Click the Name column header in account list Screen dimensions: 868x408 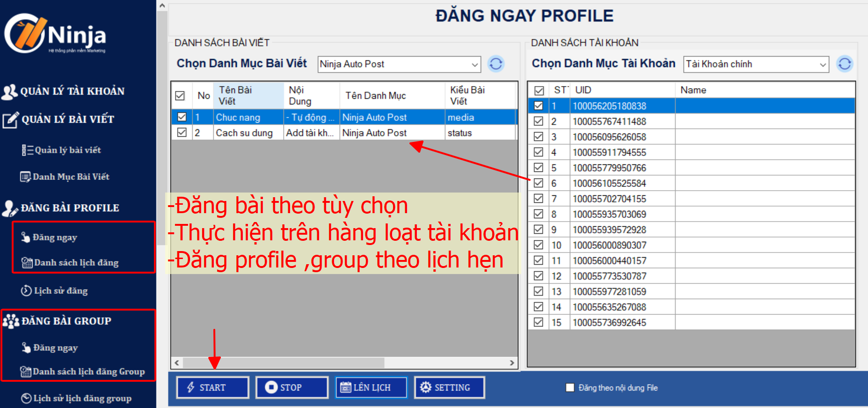pyautogui.click(x=765, y=90)
